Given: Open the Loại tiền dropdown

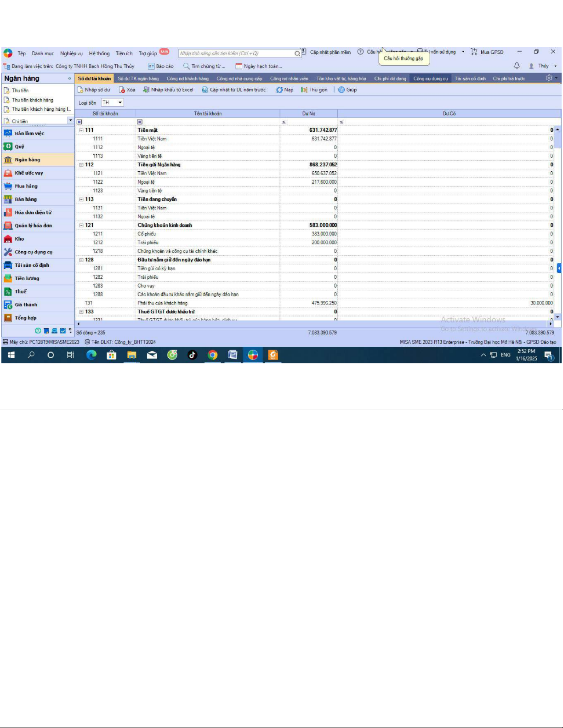Looking at the screenshot, I should 120,103.
